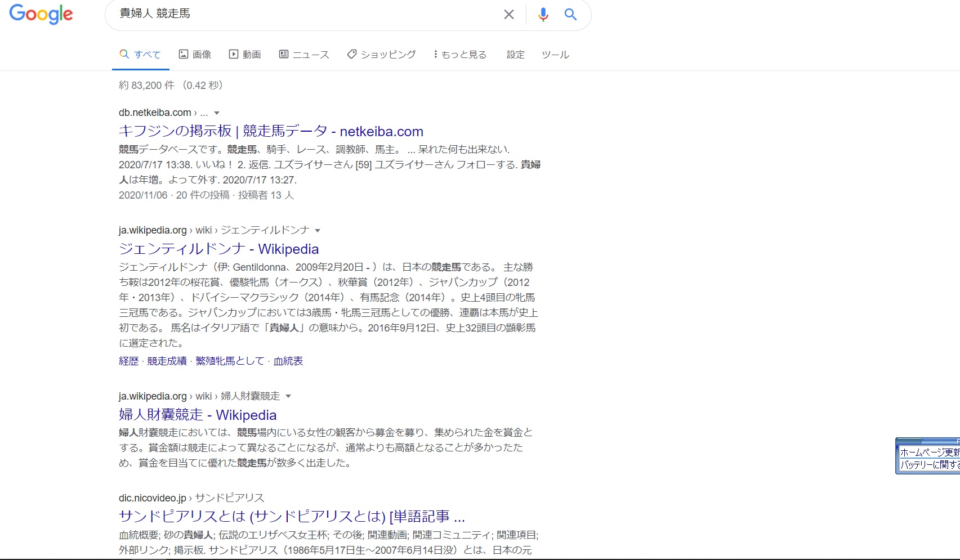
Task: Open the ショッピング tab
Action: click(x=381, y=55)
